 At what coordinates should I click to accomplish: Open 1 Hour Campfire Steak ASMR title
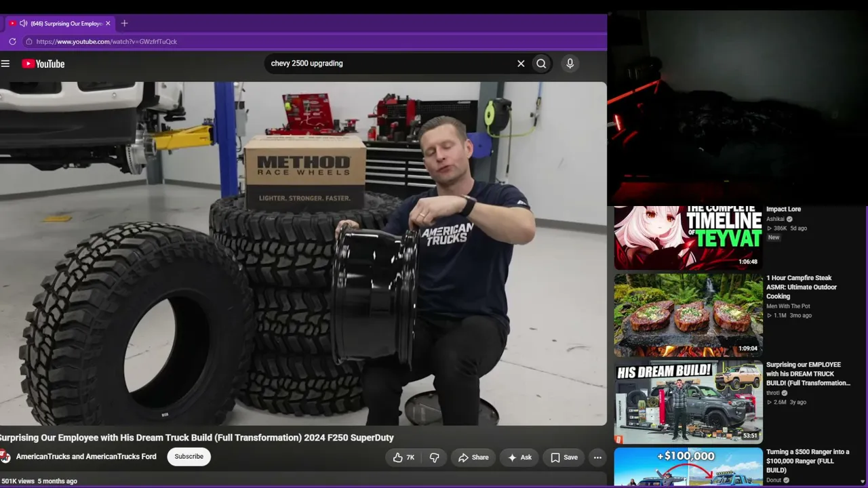coord(802,287)
